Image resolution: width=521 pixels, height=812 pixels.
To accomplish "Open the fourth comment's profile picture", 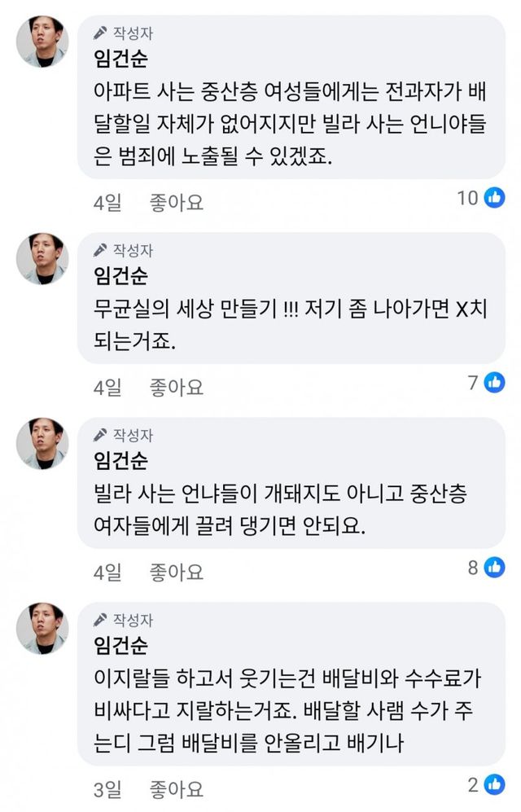I will 42,628.
